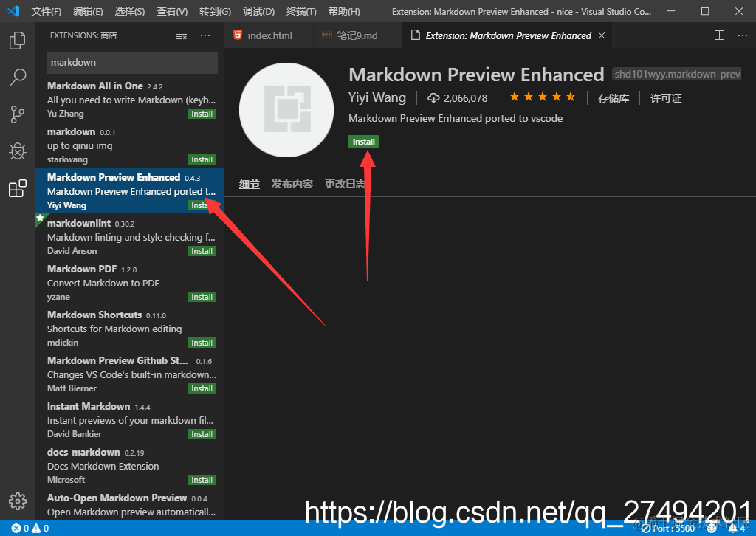Select Auto-Open Markdown Preview in list
Image resolution: width=756 pixels, height=536 pixels.
130,504
